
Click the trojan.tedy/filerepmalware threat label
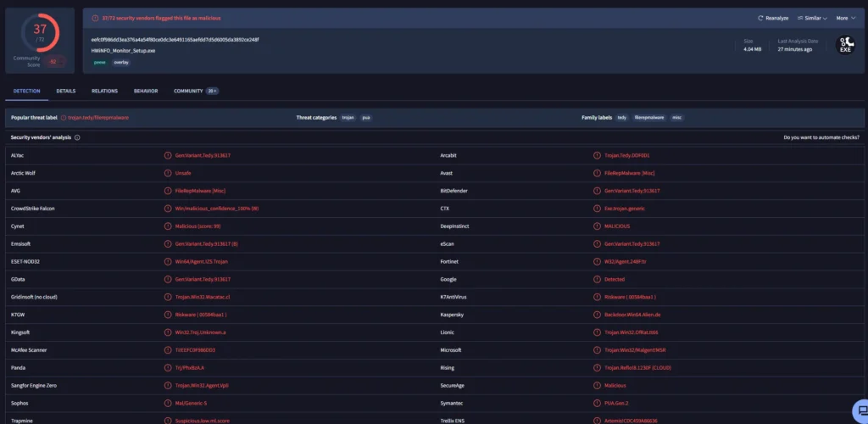point(97,118)
